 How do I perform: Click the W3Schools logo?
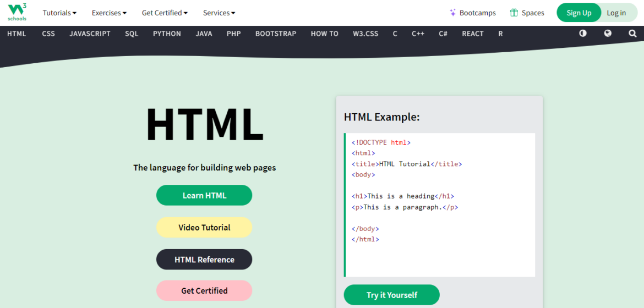(17, 13)
